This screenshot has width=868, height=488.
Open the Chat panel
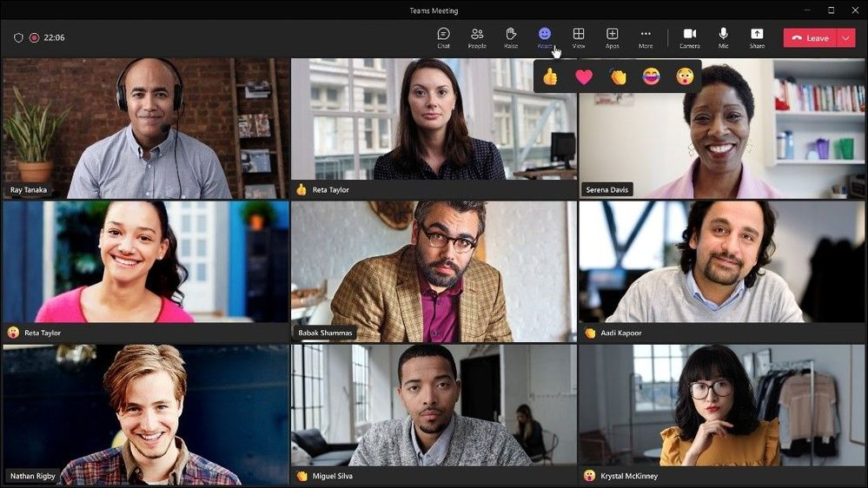[x=443, y=36]
